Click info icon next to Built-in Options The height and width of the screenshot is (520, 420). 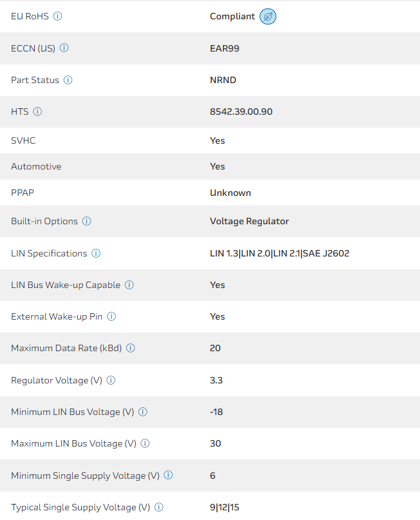click(x=87, y=222)
